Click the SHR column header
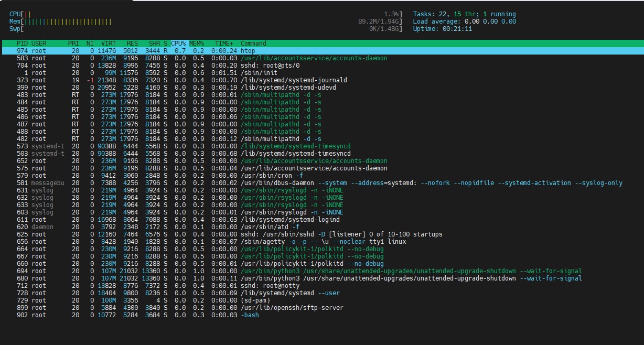This screenshot has width=644, height=345. [x=155, y=44]
